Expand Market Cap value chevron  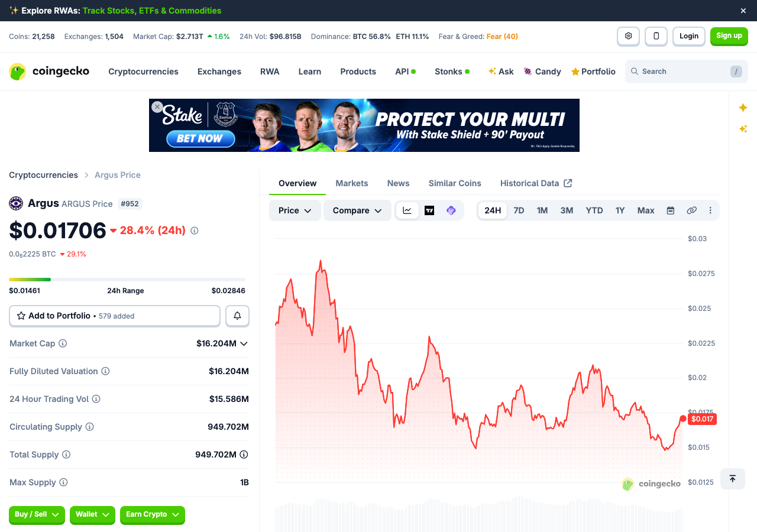(244, 343)
